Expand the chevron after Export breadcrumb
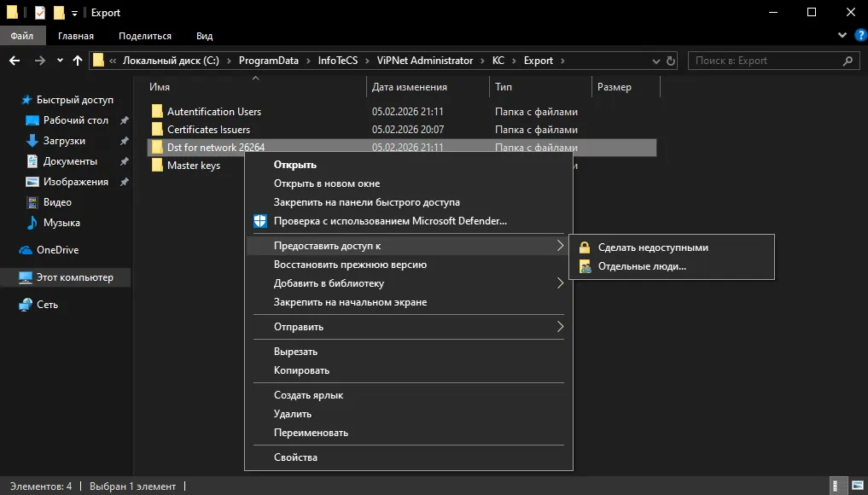 (x=562, y=61)
